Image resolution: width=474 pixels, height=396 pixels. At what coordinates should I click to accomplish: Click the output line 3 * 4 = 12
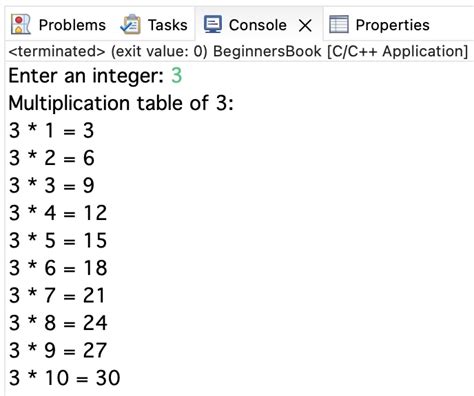tap(58, 213)
